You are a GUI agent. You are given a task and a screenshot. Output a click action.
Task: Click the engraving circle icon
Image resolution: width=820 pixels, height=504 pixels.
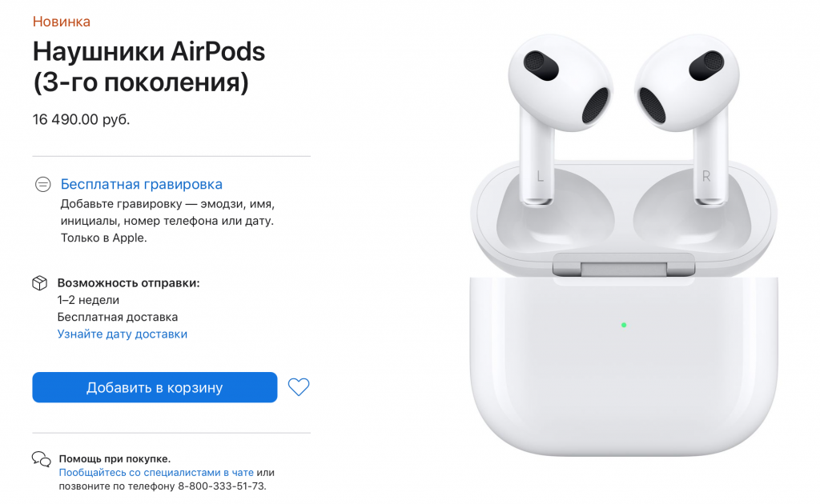[x=43, y=184]
